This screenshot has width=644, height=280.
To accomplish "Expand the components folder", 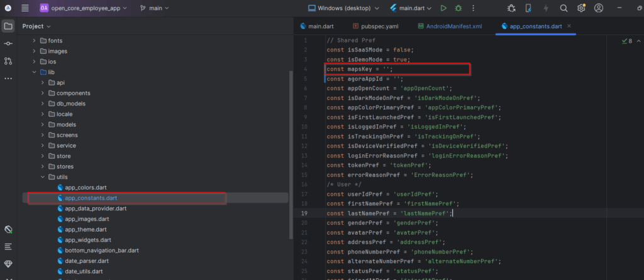I will click(x=43, y=93).
